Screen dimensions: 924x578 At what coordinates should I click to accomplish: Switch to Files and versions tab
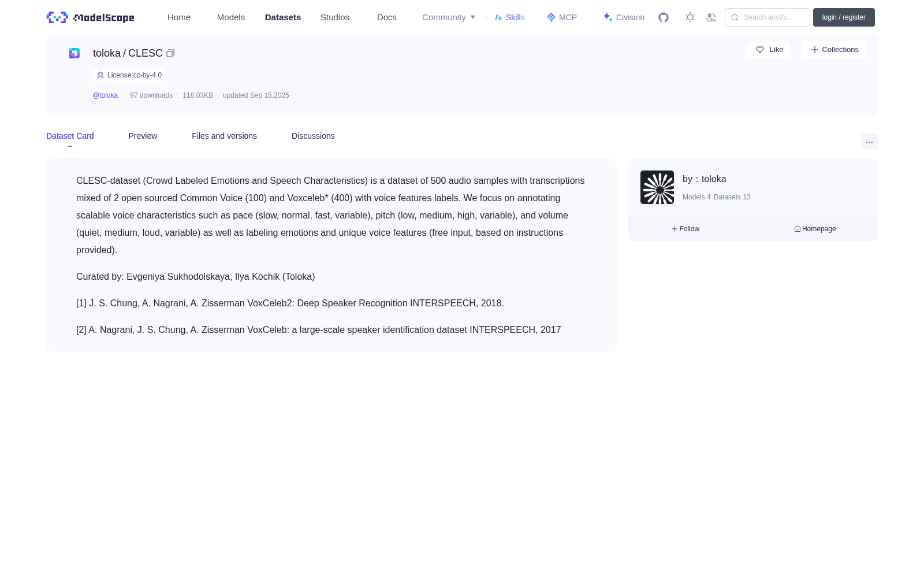pos(224,136)
